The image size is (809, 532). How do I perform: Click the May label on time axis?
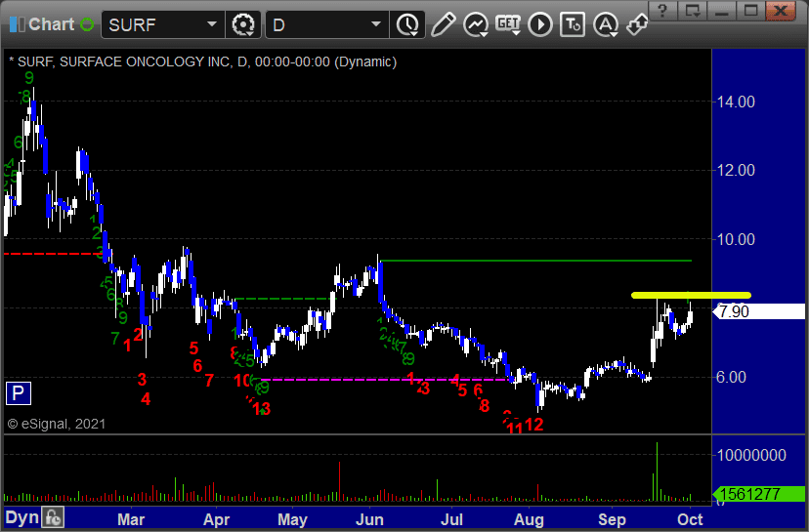(292, 519)
